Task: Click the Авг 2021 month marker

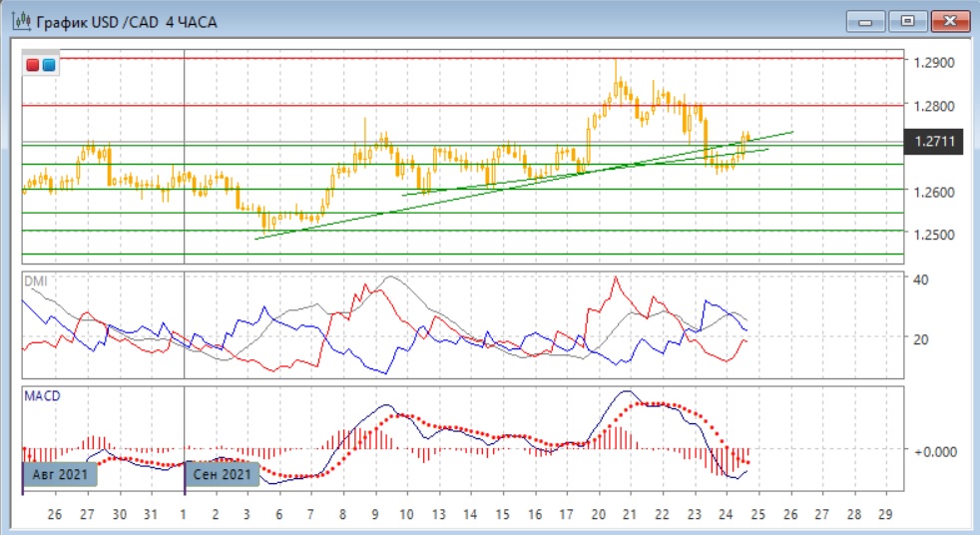Action: [x=60, y=474]
